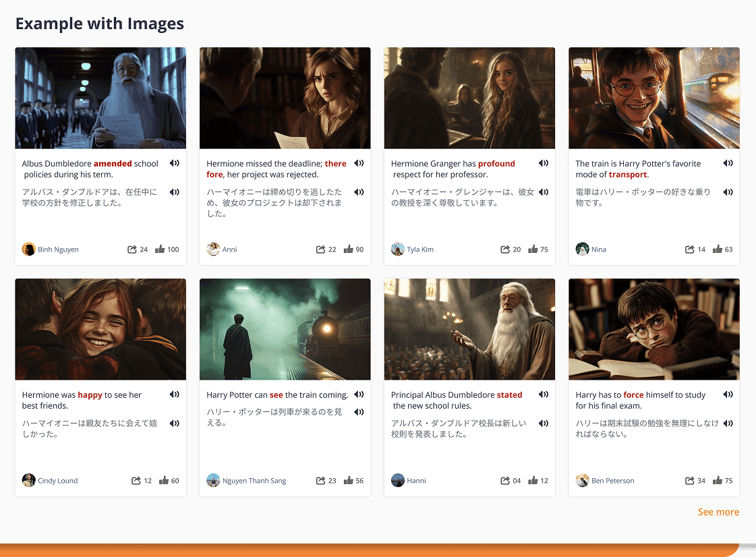This screenshot has width=756, height=557.
Task: Play audio for the Dumbledore amended sentence
Action: point(175,163)
